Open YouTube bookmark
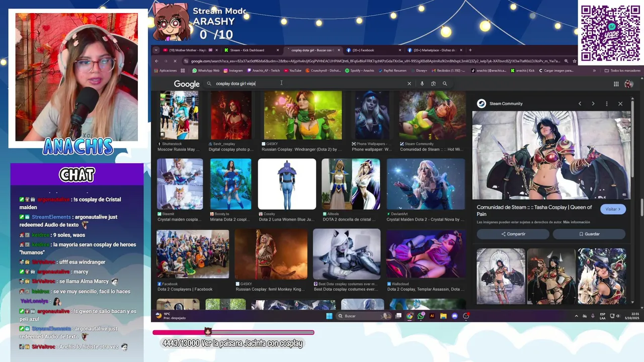This screenshot has height=362, width=644. tap(293, 70)
